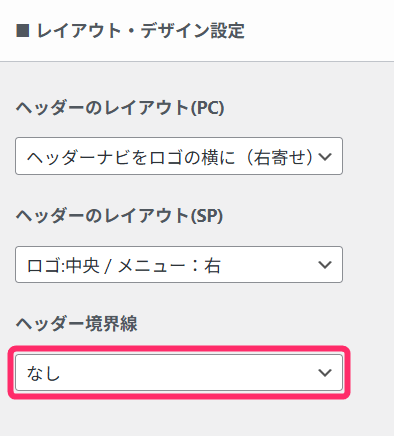Click the chevron arrow in なし select
This screenshot has width=394, height=436.
point(325,373)
